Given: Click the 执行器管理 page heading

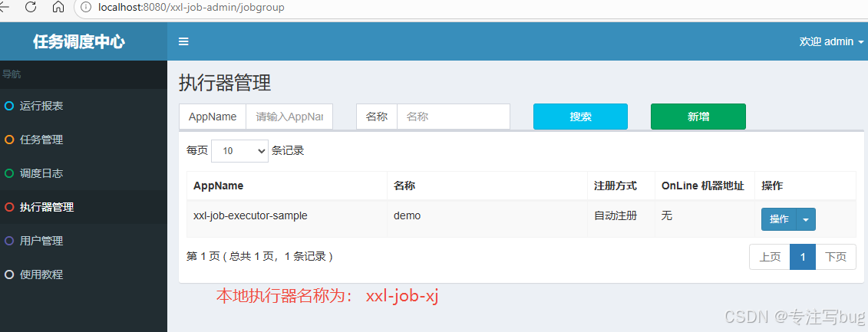Looking at the screenshot, I should click(x=225, y=83).
